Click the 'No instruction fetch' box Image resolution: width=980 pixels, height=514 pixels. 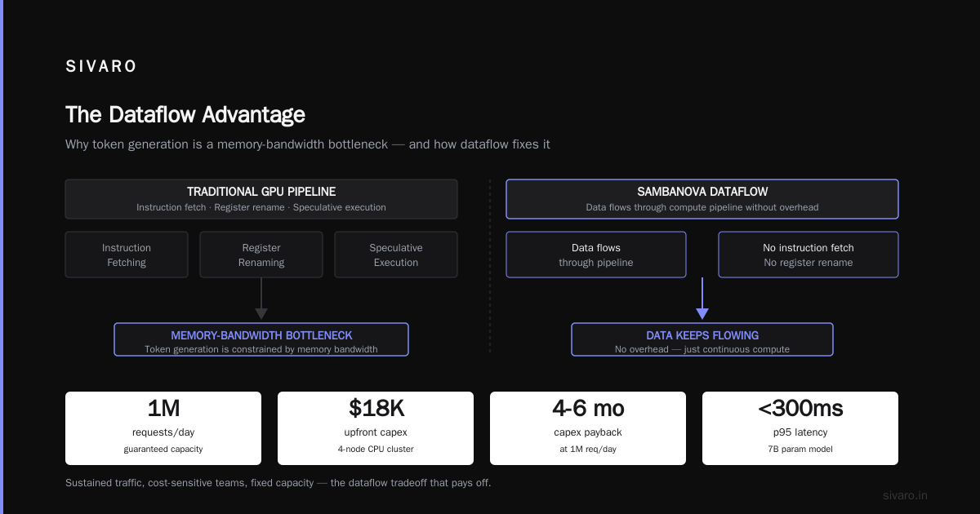click(x=808, y=255)
